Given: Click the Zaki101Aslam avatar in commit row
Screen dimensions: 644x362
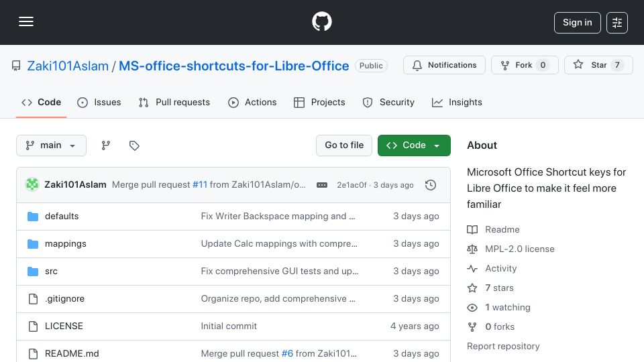Looking at the screenshot, I should point(32,185).
